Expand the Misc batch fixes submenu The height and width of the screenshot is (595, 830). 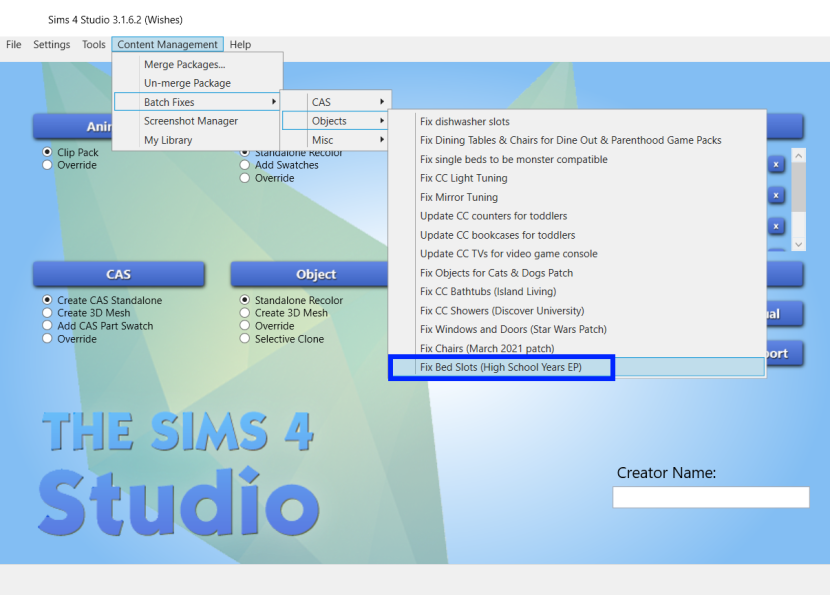pyautogui.click(x=335, y=140)
